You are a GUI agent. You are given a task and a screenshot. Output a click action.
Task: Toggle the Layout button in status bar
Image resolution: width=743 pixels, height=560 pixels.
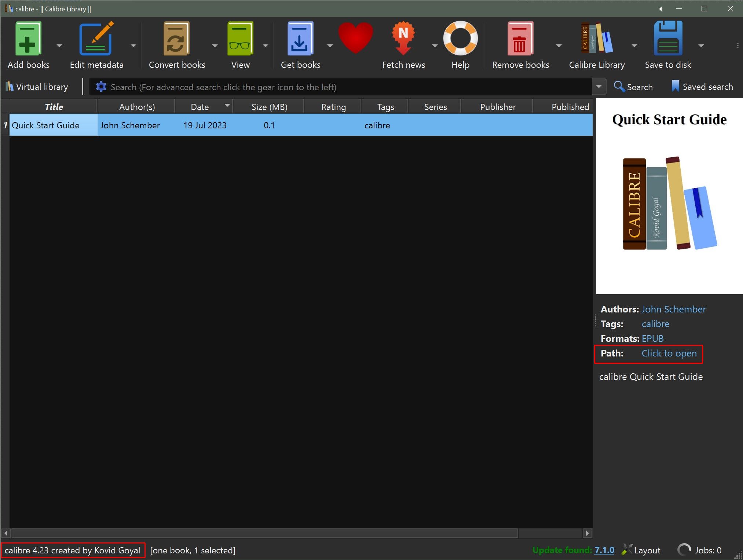point(641,550)
